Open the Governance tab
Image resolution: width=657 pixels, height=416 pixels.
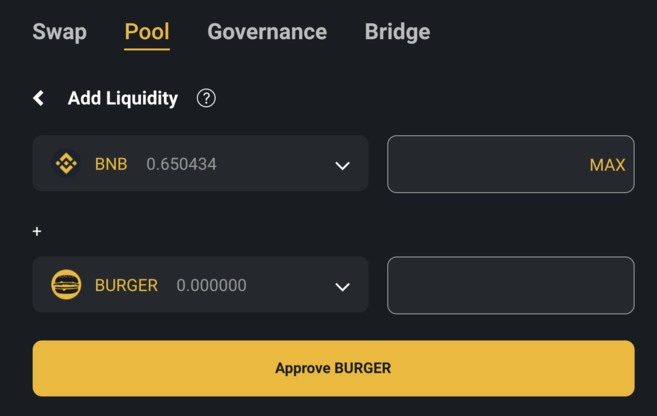click(x=267, y=31)
